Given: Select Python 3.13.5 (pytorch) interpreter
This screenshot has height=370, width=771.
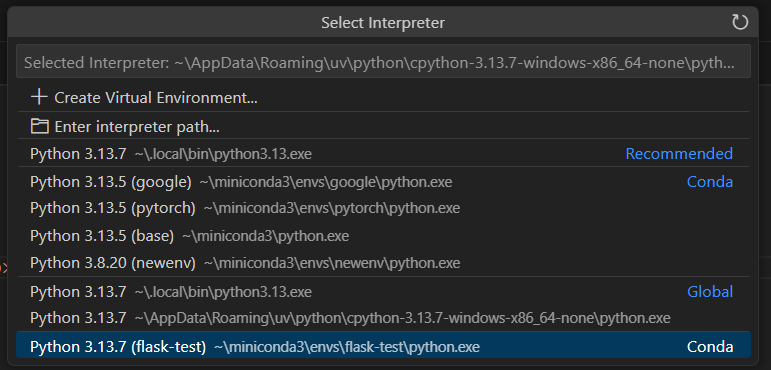Looking at the screenshot, I should (383, 208).
